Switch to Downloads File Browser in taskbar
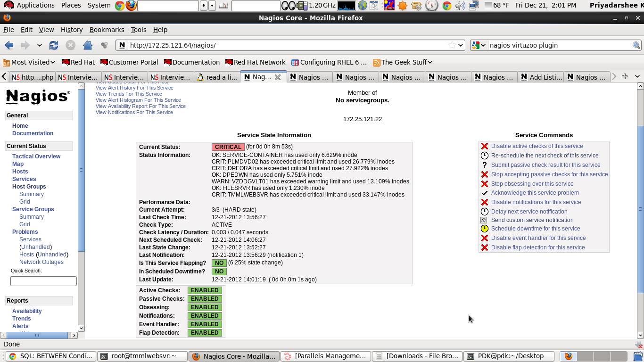The width and height of the screenshot is (644, 362). tap(417, 356)
